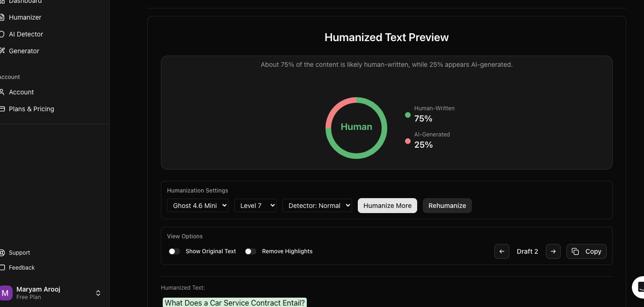Go to next draft with right arrow

click(x=553, y=251)
